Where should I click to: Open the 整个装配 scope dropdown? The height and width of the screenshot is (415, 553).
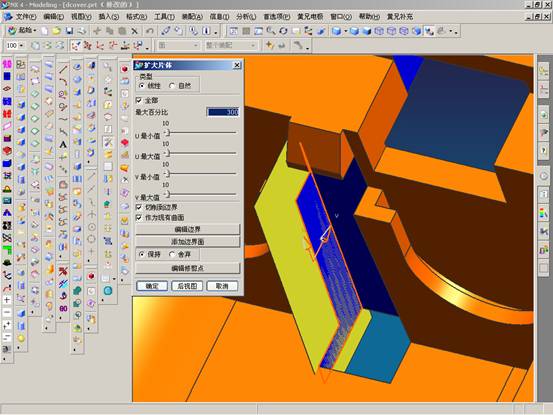pyautogui.click(x=253, y=45)
